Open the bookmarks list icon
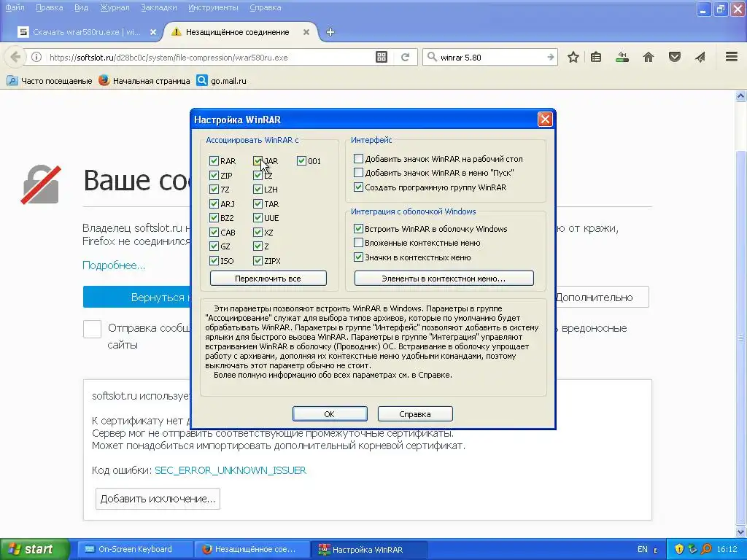The height and width of the screenshot is (560, 747). 596,57
